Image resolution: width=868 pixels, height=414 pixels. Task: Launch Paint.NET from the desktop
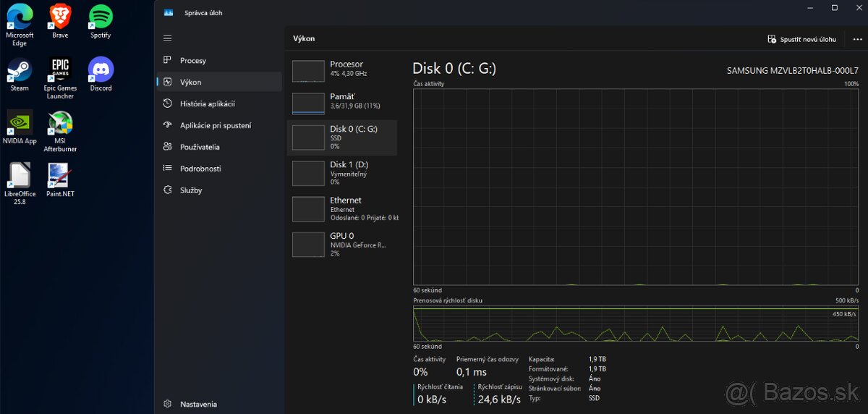[60, 180]
